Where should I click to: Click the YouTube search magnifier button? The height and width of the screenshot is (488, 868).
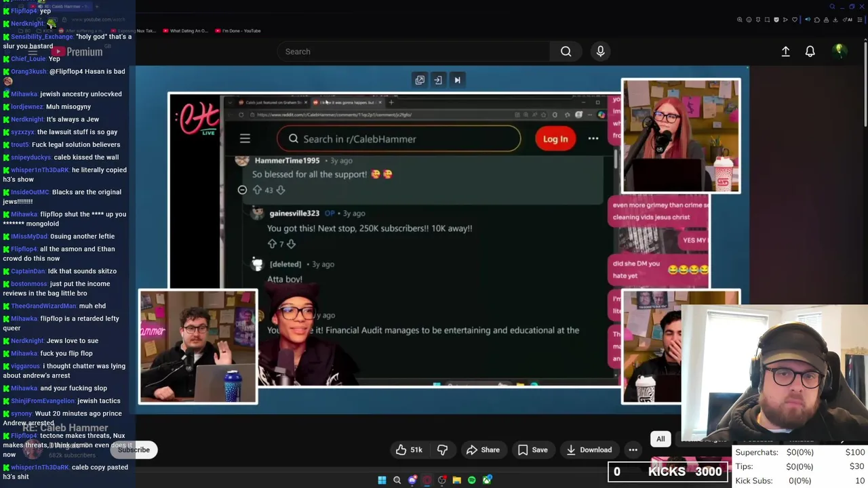coord(566,52)
